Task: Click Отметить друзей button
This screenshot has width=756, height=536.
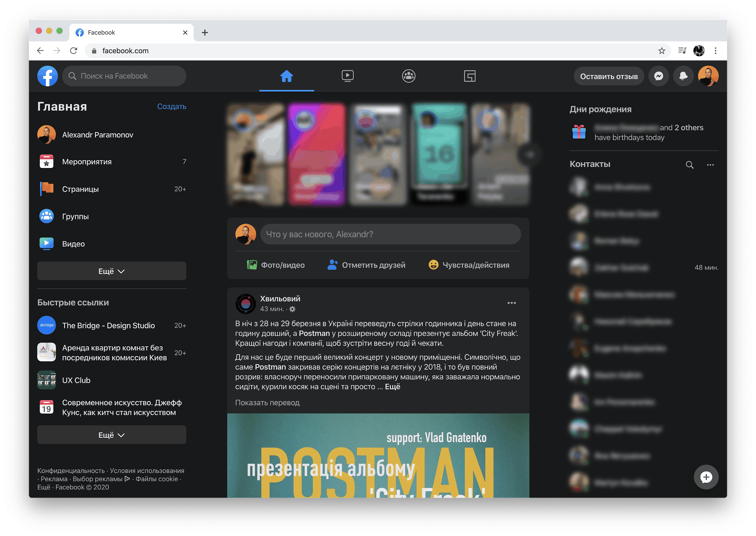Action: (366, 265)
